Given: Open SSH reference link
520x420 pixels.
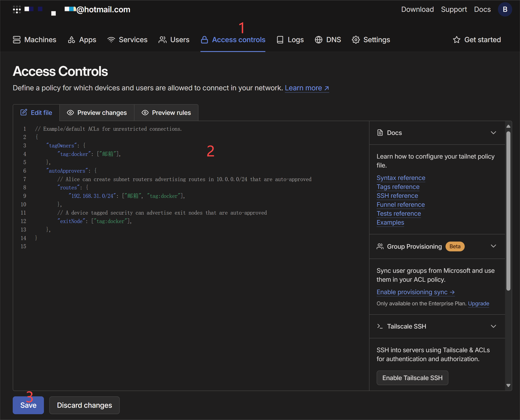Looking at the screenshot, I should pyautogui.click(x=397, y=196).
